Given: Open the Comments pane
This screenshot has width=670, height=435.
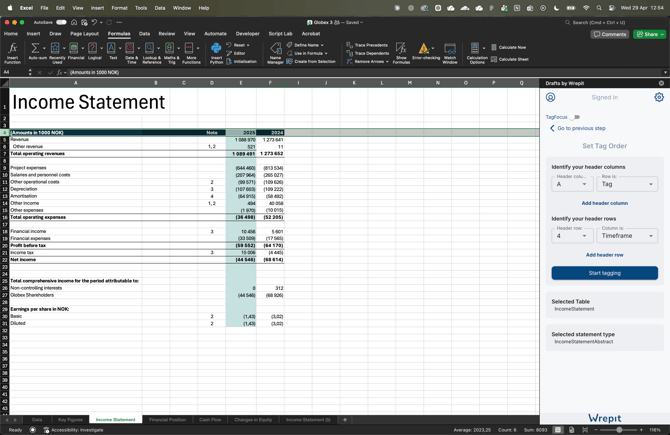Looking at the screenshot, I should [x=610, y=34].
